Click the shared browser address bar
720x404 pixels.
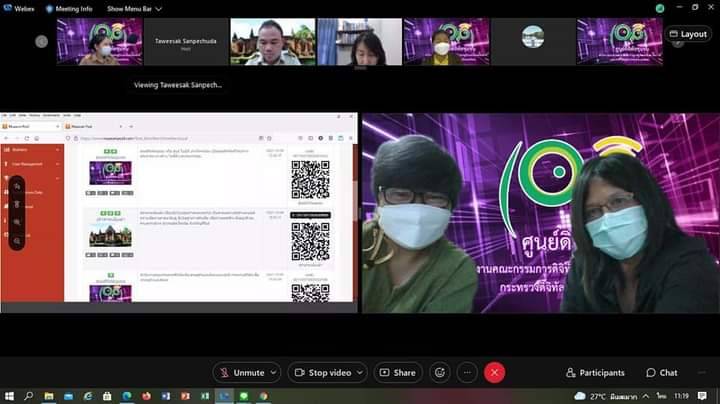coord(169,138)
